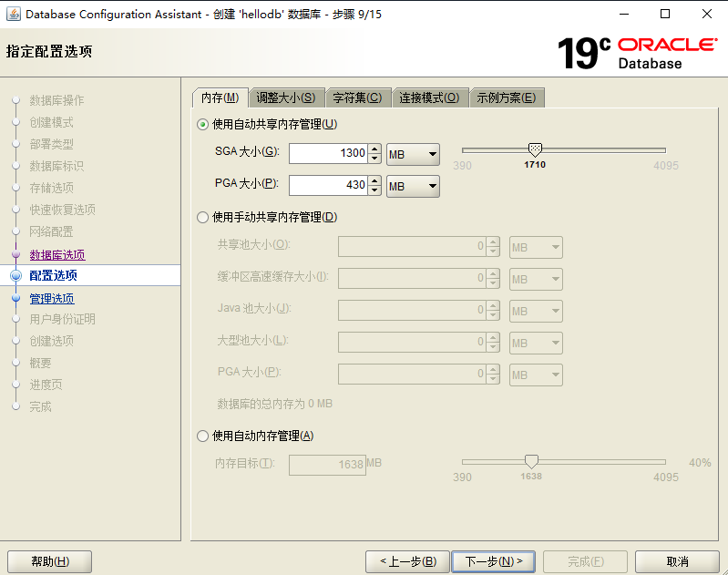Image resolution: width=728 pixels, height=575 pixels.
Task: Click 存储选项 step in sidebar
Action: (51, 188)
